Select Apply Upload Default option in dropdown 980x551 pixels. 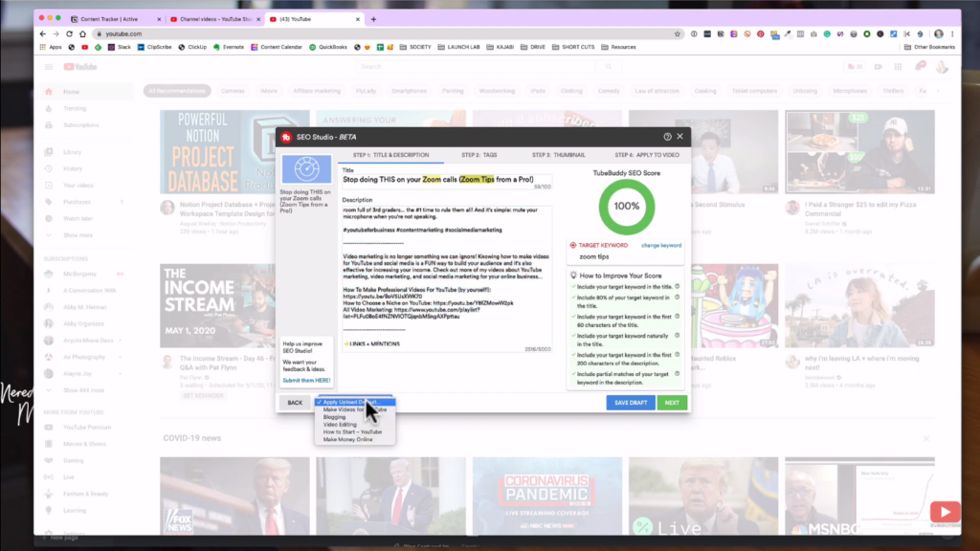pos(356,403)
